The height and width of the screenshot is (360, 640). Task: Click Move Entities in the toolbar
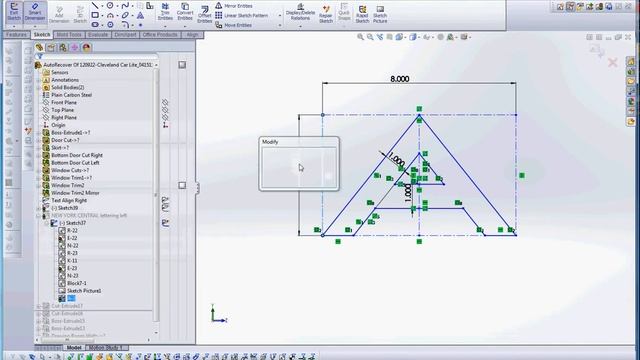(x=233, y=25)
